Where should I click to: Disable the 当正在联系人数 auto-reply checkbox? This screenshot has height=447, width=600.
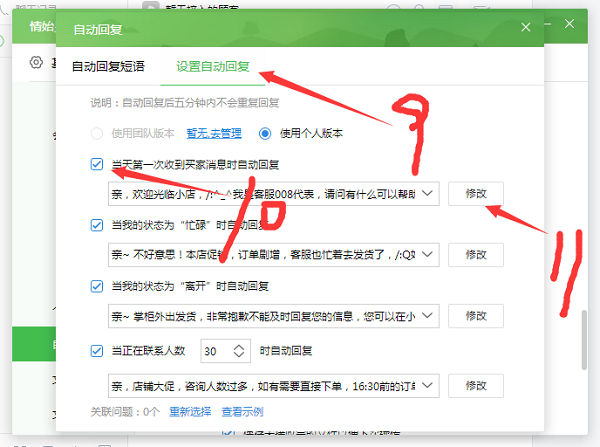click(97, 351)
